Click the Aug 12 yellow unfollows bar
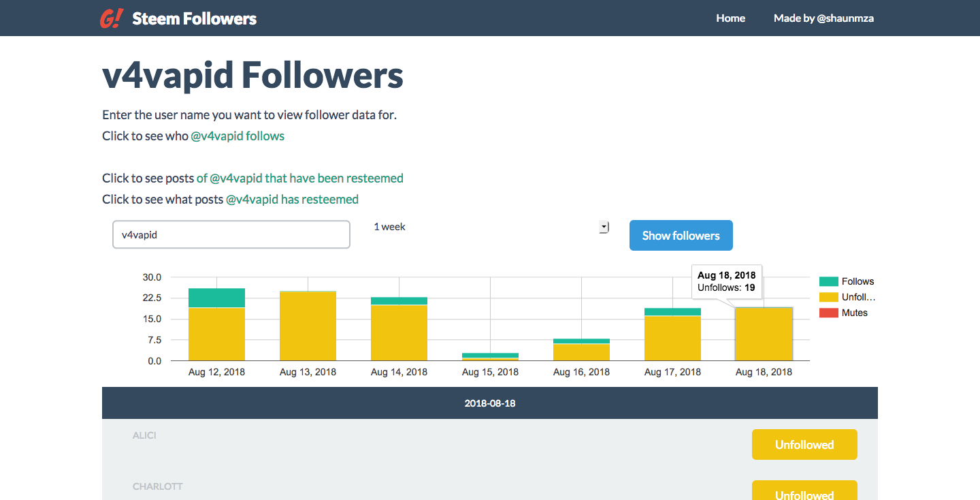The height and width of the screenshot is (500, 980). click(216, 334)
